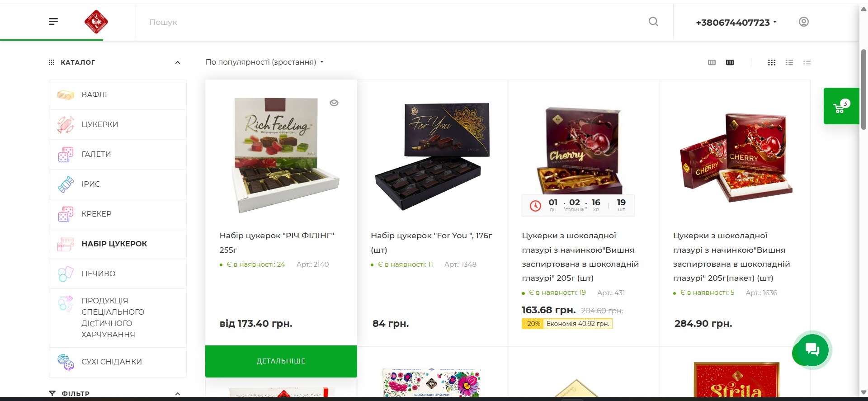The height and width of the screenshot is (401, 868).
Task: Open the user account icon
Action: (803, 22)
